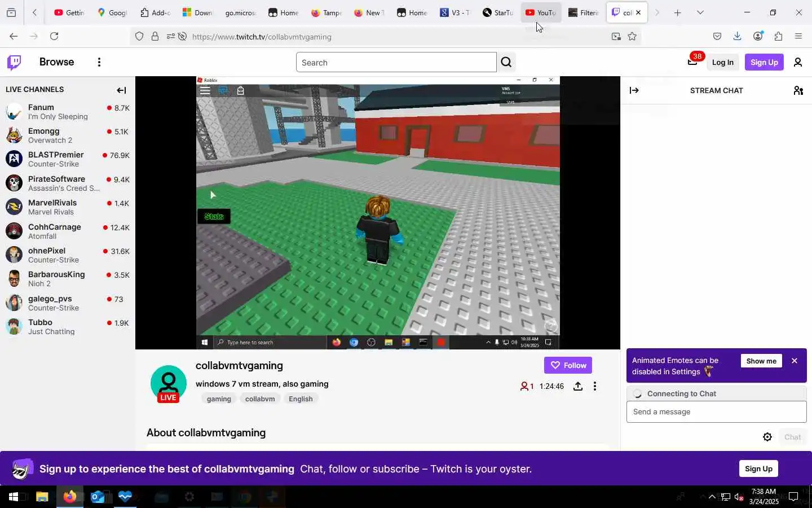Open the three-dot menu next to Browse
Viewport: 812px width, 508px height.
pos(99,62)
